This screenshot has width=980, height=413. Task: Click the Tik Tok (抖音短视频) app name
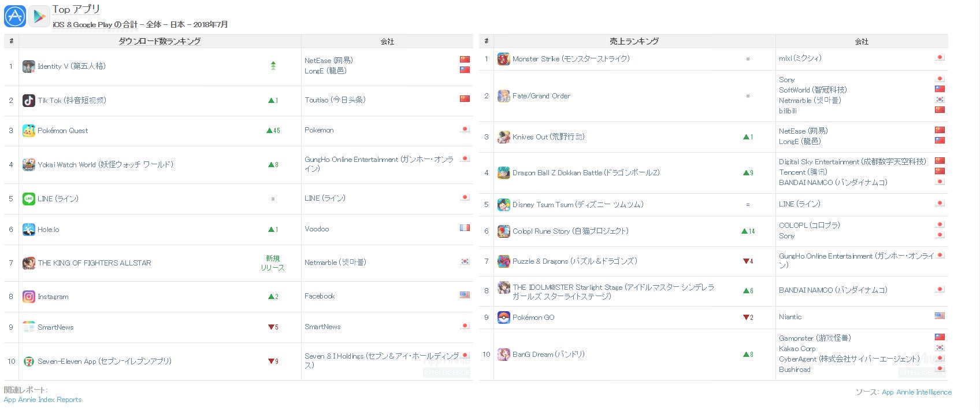click(72, 101)
